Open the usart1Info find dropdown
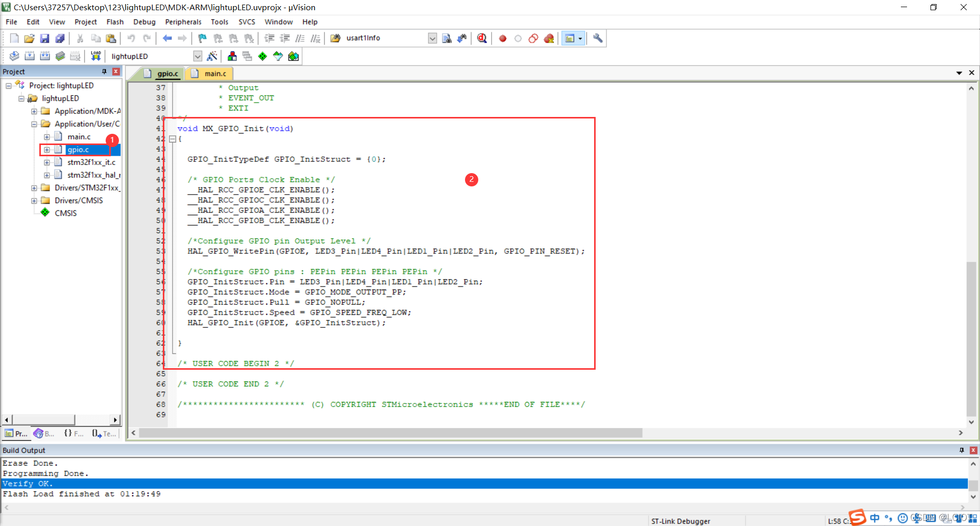The height and width of the screenshot is (526, 980). (x=432, y=38)
